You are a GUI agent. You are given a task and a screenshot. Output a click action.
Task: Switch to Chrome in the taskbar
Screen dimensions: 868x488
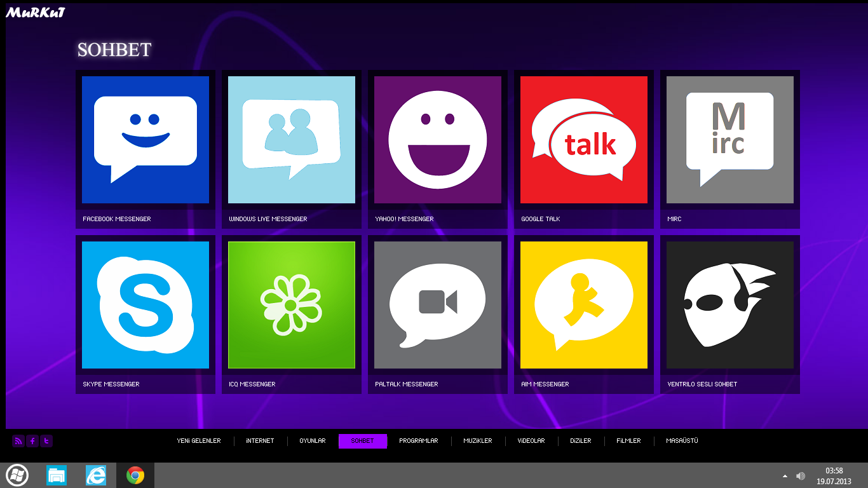(x=135, y=475)
